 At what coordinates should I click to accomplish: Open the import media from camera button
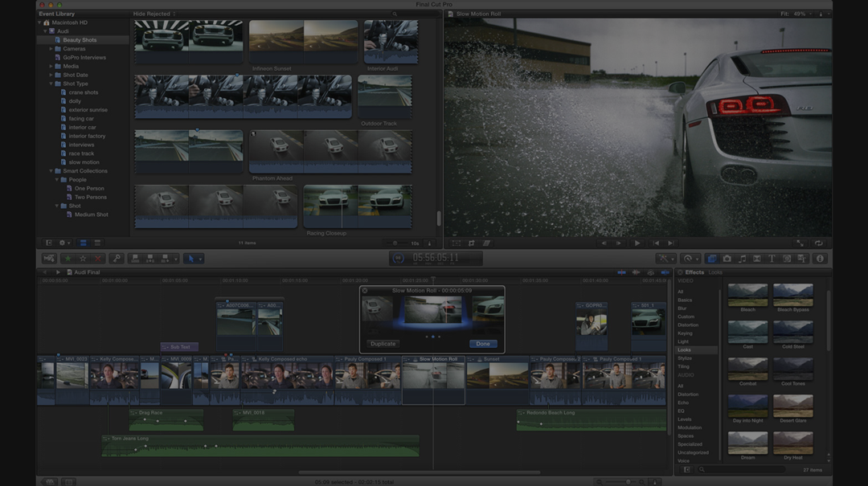[x=49, y=259]
